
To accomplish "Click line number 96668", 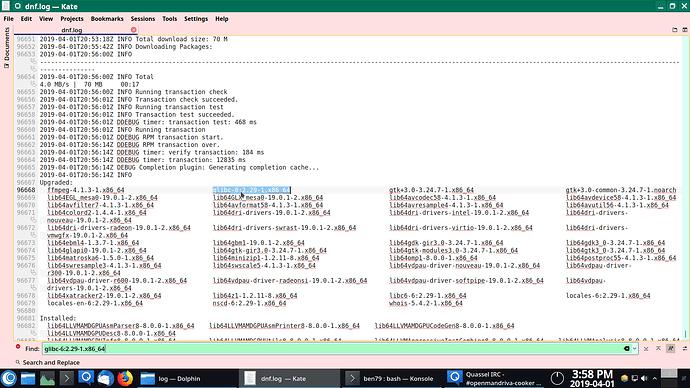I will click(26, 190).
